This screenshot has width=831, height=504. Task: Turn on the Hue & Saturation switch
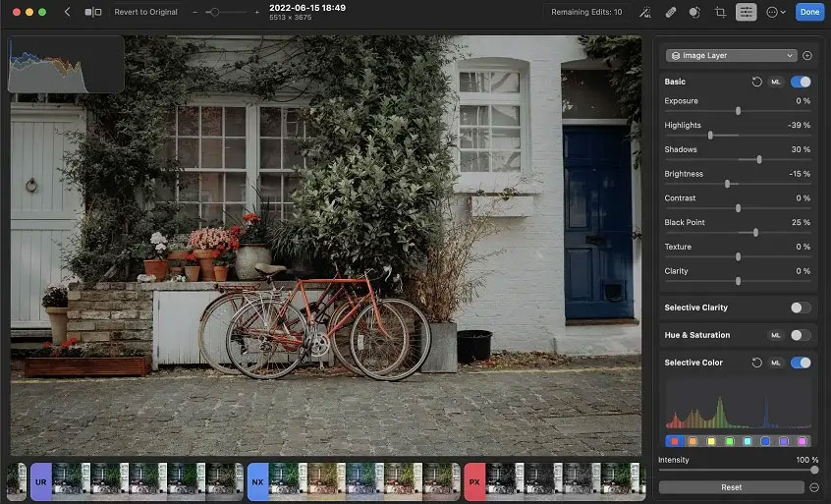801,335
